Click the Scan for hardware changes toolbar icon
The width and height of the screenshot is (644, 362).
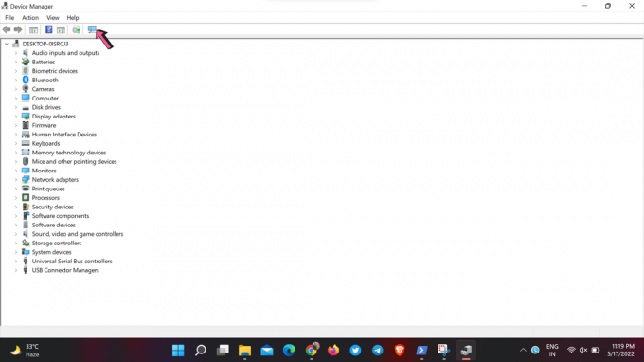coord(92,29)
